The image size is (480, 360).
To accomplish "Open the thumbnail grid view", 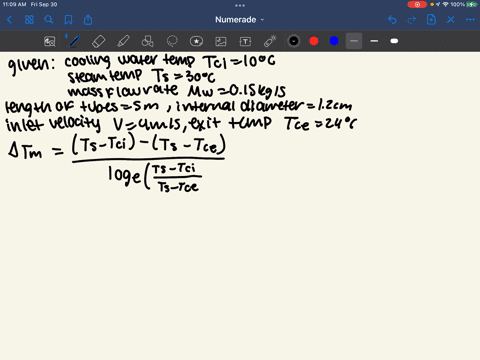I will (x=29, y=20).
